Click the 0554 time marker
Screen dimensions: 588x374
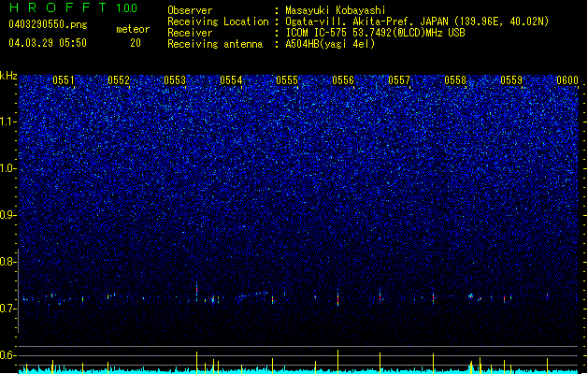pyautogui.click(x=231, y=80)
